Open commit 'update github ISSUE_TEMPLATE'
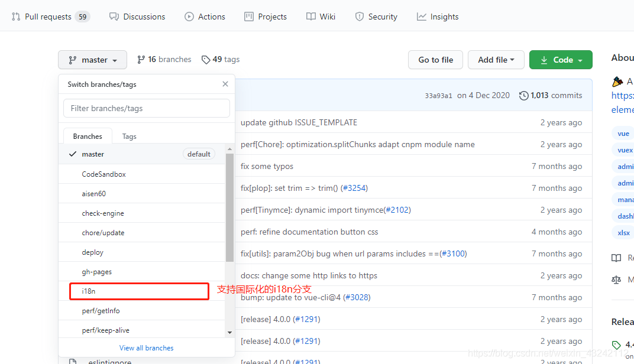634x364 pixels. [299, 122]
